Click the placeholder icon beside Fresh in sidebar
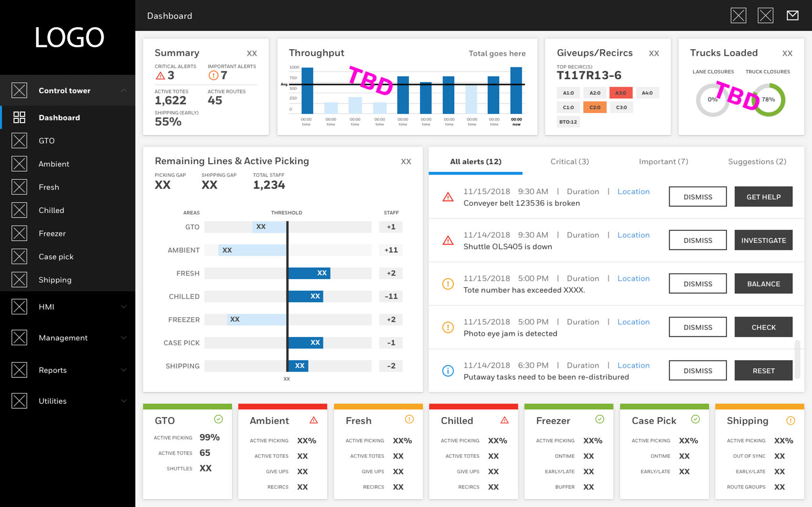 coord(19,187)
